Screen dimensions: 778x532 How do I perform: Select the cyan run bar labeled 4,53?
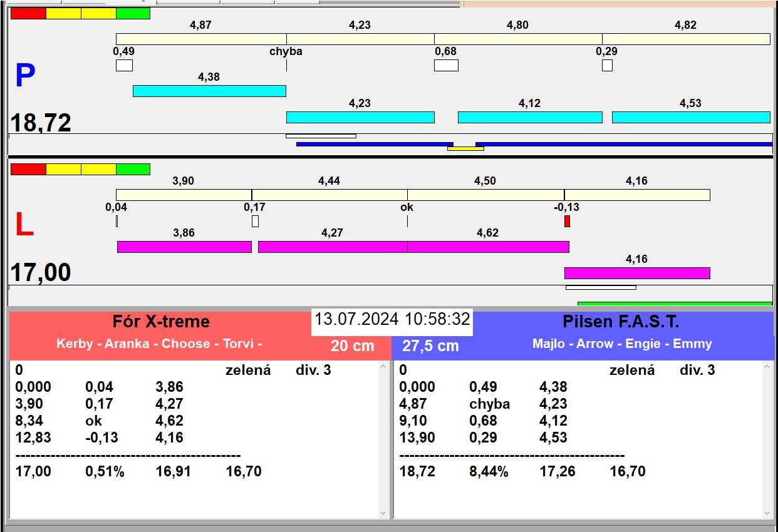[691, 117]
